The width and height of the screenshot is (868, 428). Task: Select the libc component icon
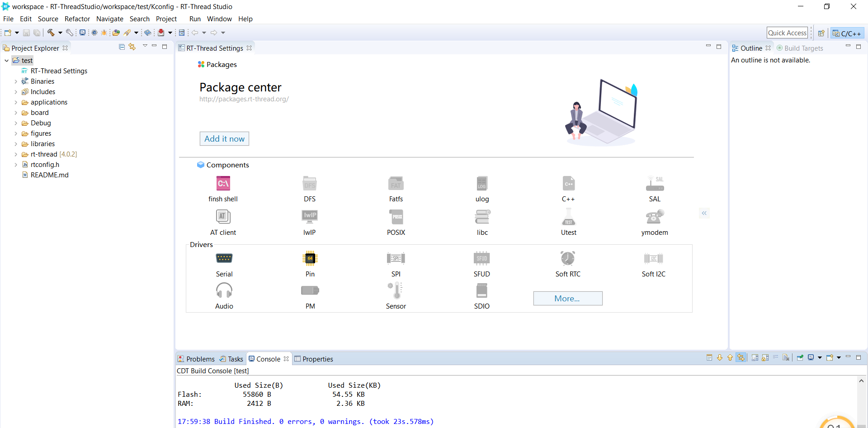pyautogui.click(x=482, y=217)
